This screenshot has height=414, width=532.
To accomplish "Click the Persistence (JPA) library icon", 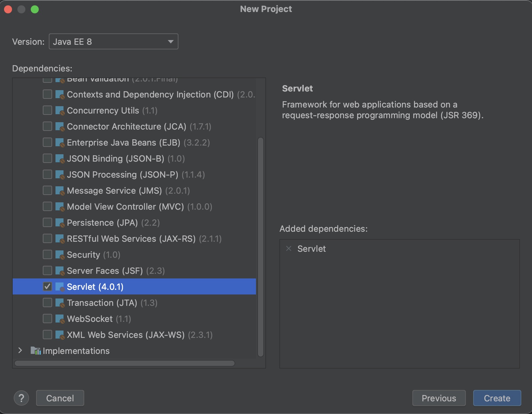I will pyautogui.click(x=60, y=223).
